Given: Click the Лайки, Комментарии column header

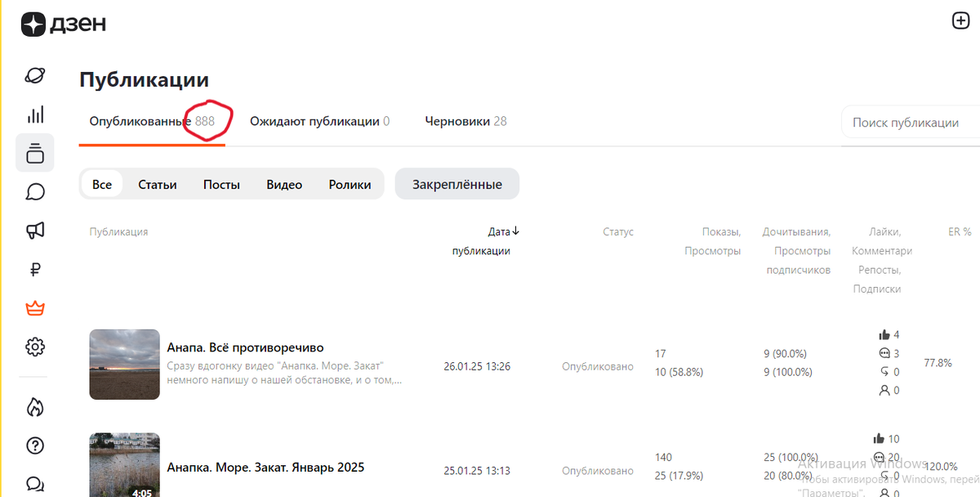Looking at the screenshot, I should tap(882, 260).
